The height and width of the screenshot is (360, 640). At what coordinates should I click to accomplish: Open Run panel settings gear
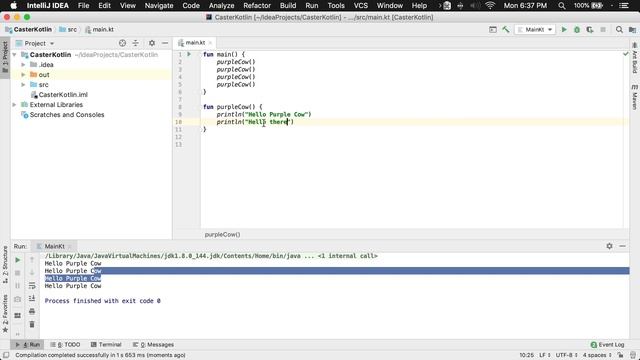(609, 246)
